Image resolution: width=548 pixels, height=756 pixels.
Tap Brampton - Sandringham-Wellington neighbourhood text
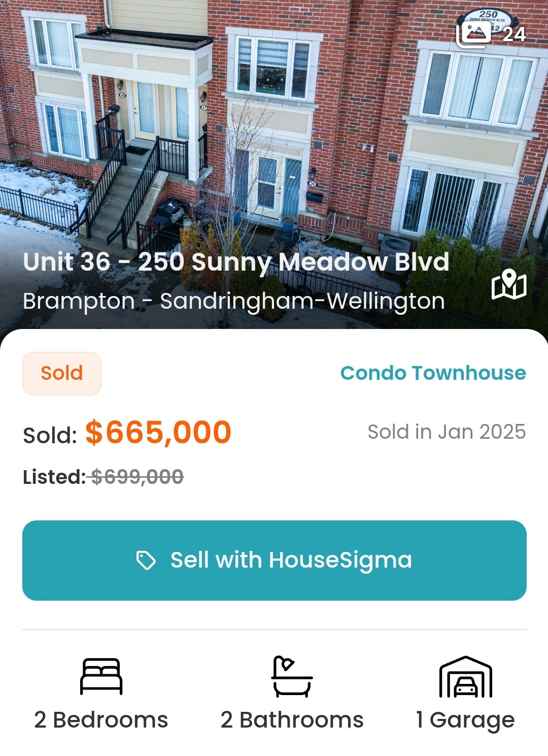click(234, 301)
